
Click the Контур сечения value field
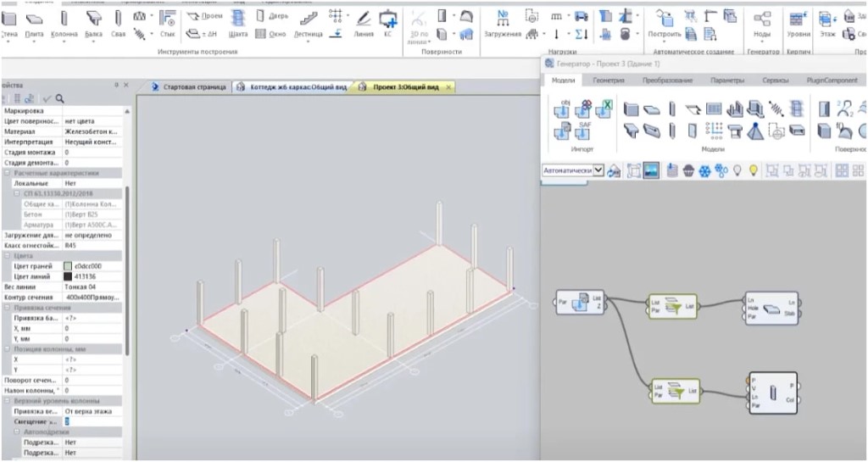click(92, 297)
